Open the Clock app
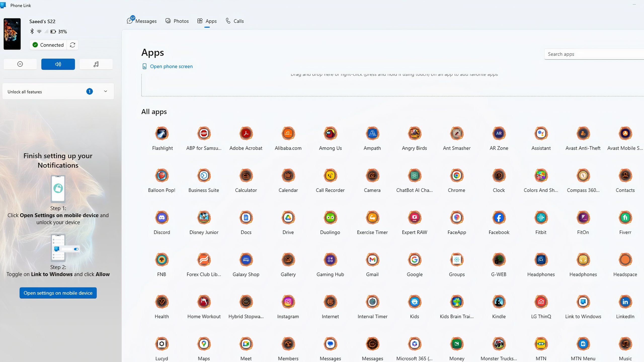Screen dimensions: 644x362 (499, 176)
